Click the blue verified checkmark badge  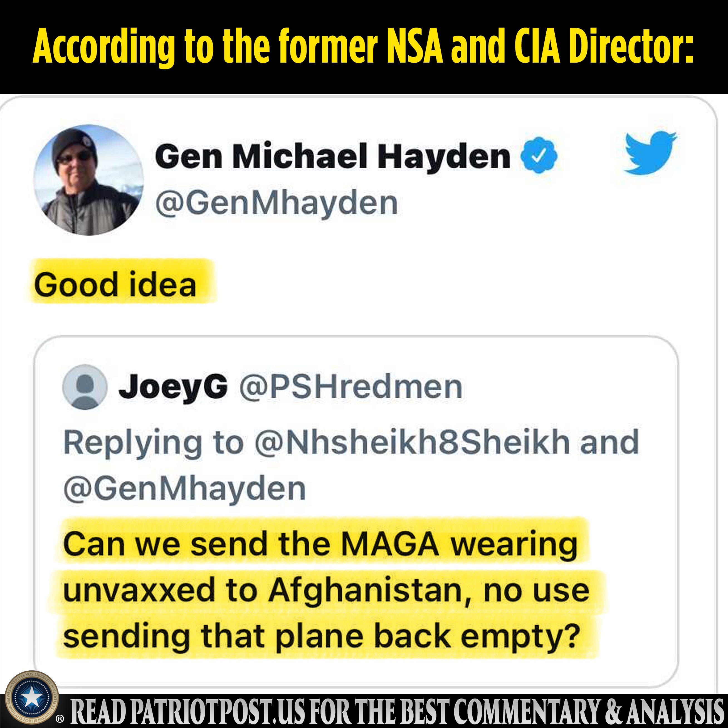pyautogui.click(x=539, y=155)
